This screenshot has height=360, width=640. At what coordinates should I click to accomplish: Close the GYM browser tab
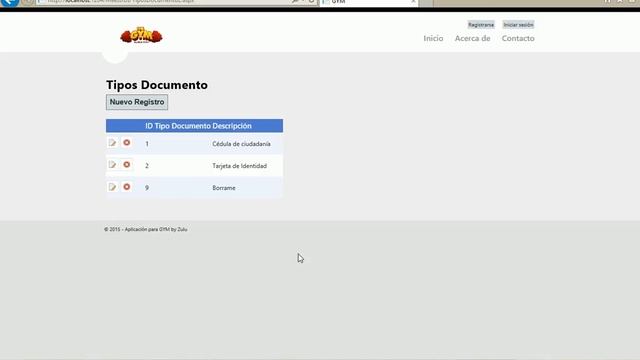coord(413,2)
